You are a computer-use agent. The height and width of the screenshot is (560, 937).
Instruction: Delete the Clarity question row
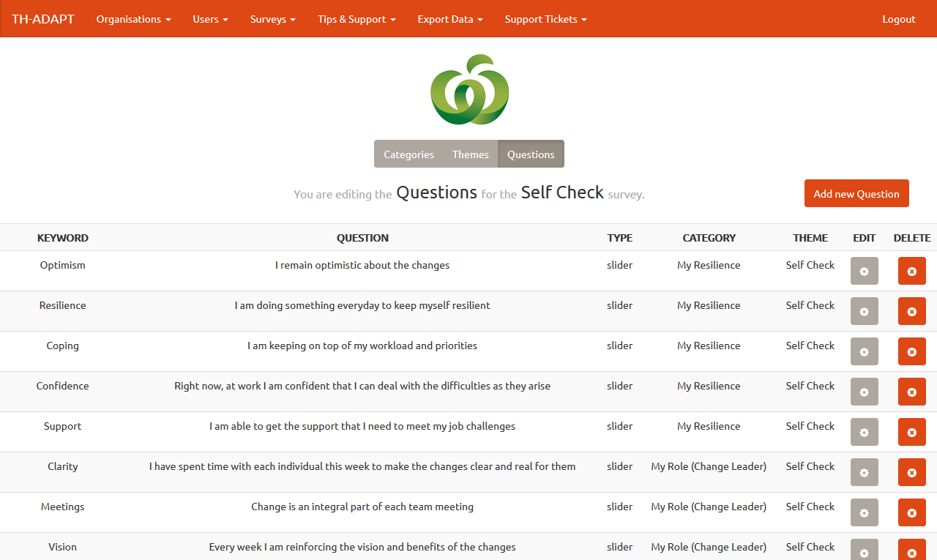[x=912, y=472]
